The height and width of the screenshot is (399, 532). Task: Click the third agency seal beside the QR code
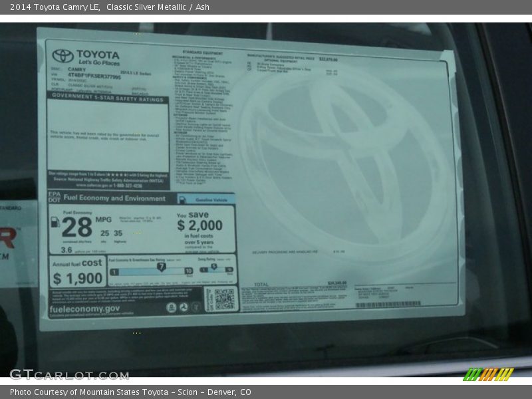[x=196, y=307]
